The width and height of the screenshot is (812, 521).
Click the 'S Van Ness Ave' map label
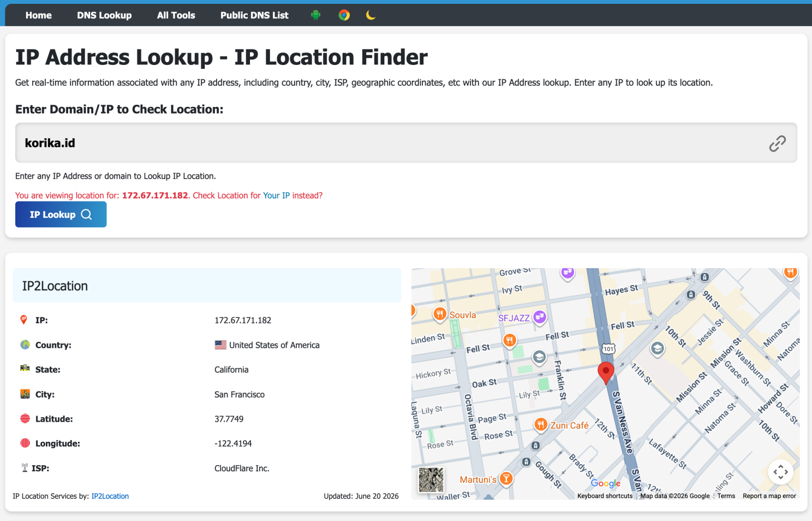(x=623, y=422)
